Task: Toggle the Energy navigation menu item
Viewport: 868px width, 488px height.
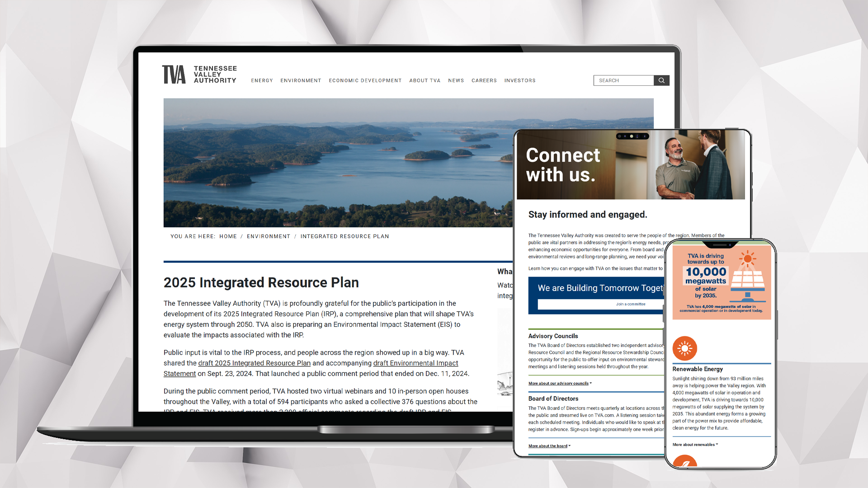Action: (261, 80)
